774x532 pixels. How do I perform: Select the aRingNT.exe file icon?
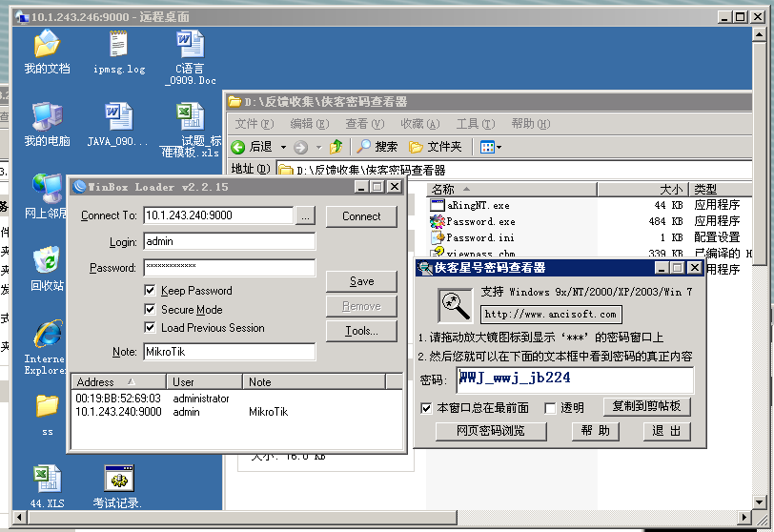click(x=438, y=205)
